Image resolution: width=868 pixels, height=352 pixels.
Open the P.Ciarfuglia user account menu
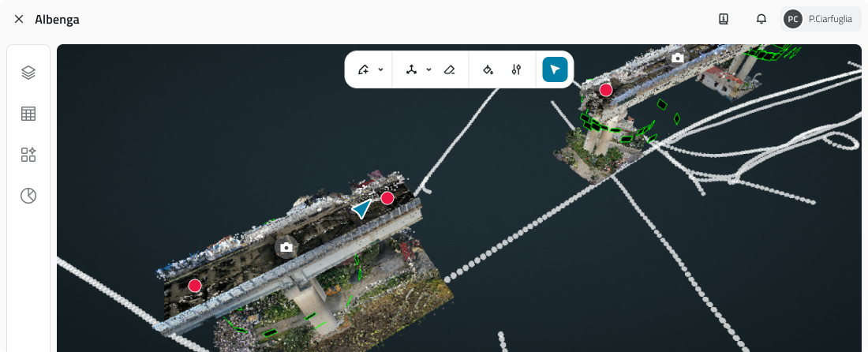click(x=821, y=19)
